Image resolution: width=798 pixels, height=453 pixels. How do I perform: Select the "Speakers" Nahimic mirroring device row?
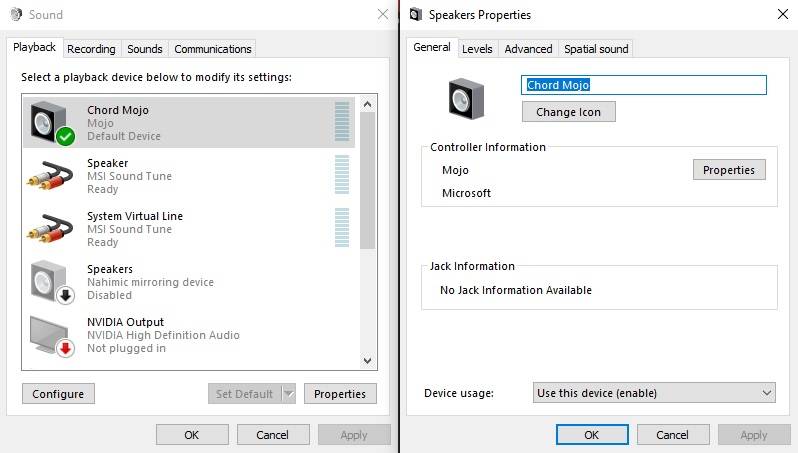point(189,282)
